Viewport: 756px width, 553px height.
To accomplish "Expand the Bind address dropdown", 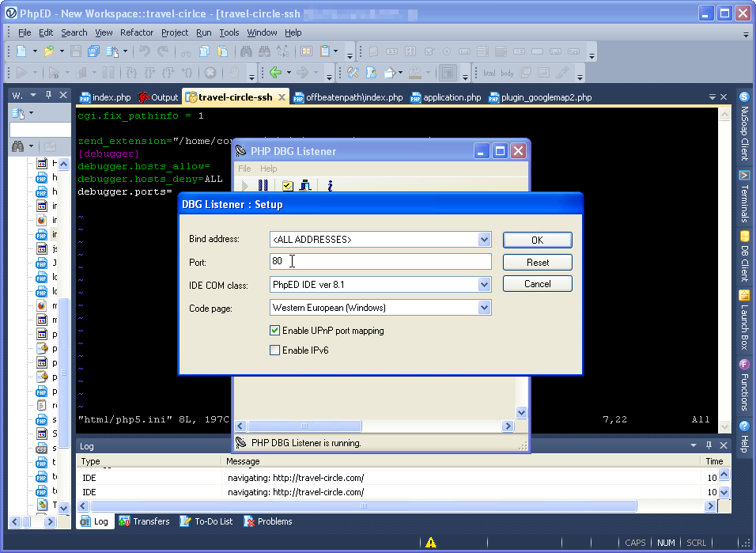I will point(484,240).
